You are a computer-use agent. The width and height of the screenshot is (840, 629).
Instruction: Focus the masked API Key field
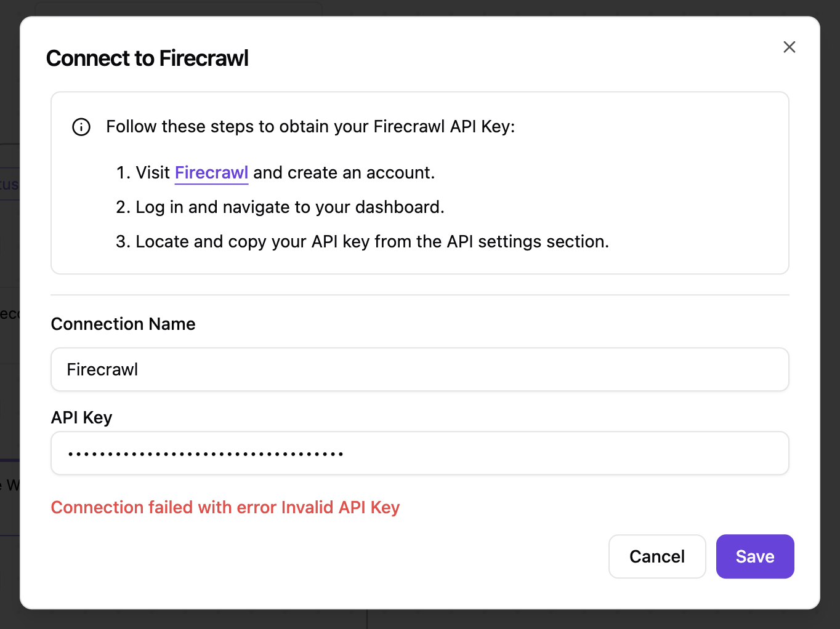click(x=419, y=454)
